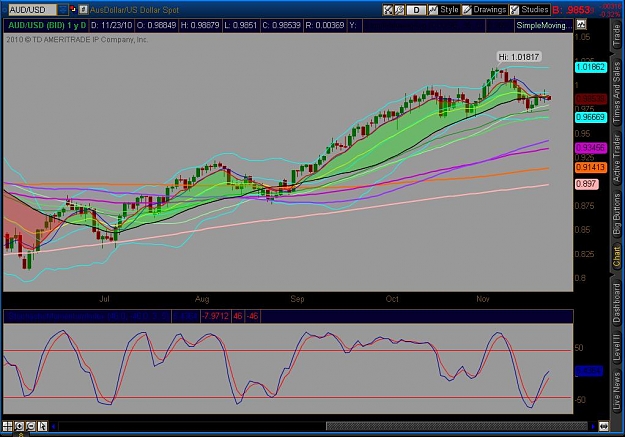
Task: Click the horizontal chart scrollbar thumb
Action: click(x=457, y=426)
